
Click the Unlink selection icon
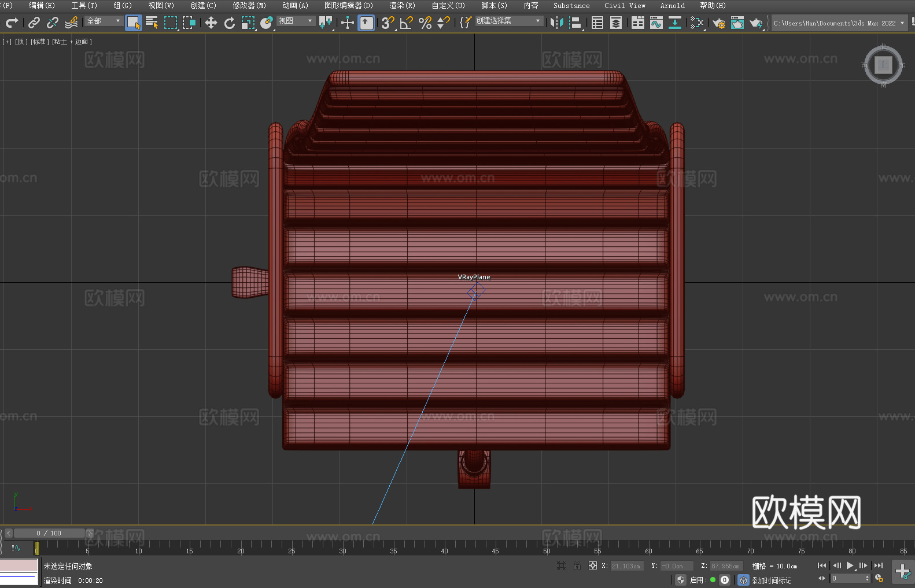coord(53,23)
